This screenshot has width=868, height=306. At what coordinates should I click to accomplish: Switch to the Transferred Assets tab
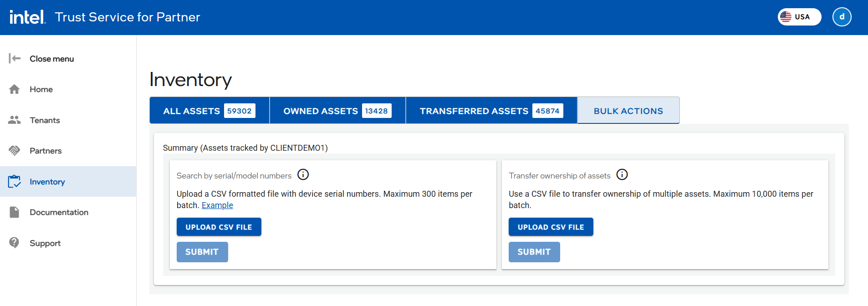(x=491, y=111)
